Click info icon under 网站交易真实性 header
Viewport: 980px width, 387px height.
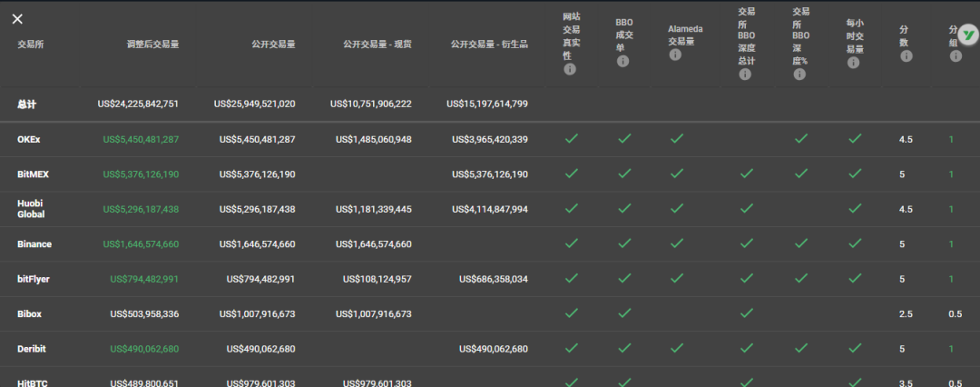point(570,70)
